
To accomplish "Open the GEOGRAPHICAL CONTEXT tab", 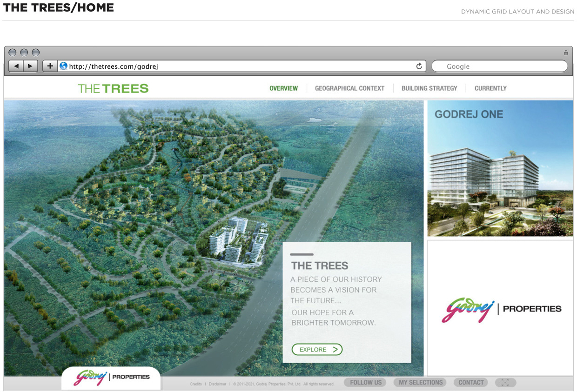I will (x=349, y=88).
